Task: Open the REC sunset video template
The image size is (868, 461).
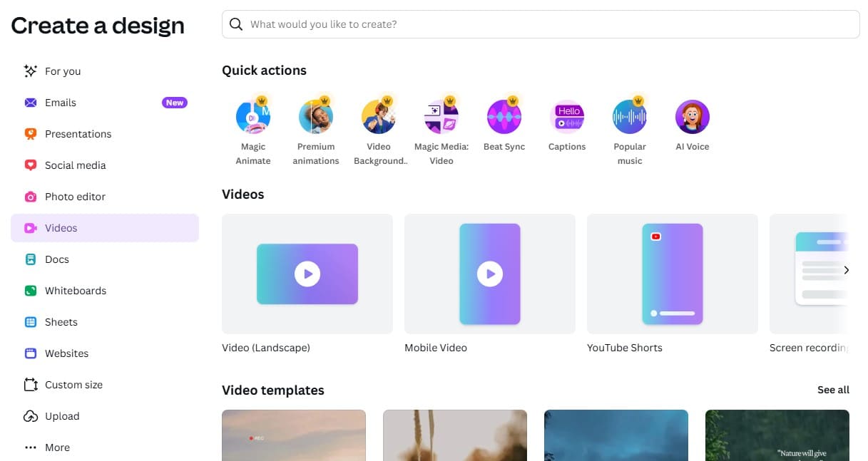Action: 294,435
